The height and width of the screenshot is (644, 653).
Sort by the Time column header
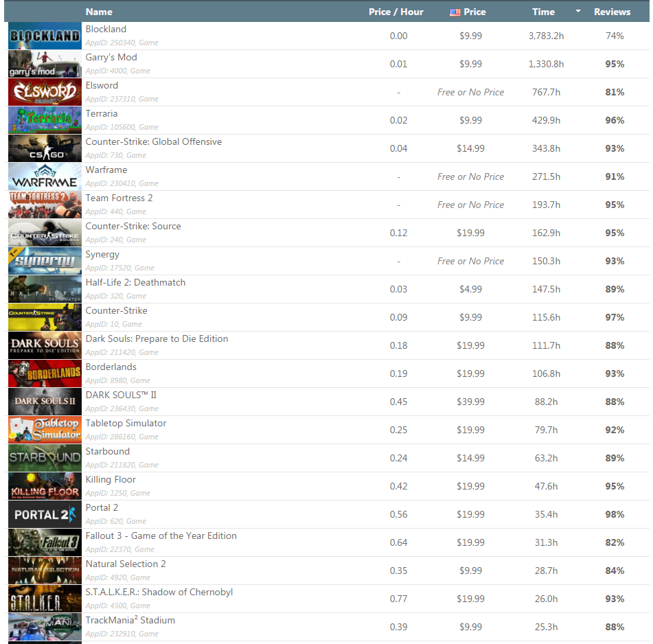tap(543, 12)
